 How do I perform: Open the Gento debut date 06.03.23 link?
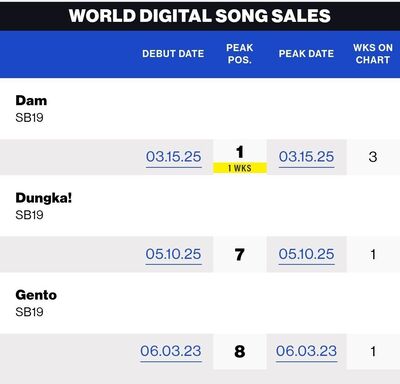click(x=171, y=351)
